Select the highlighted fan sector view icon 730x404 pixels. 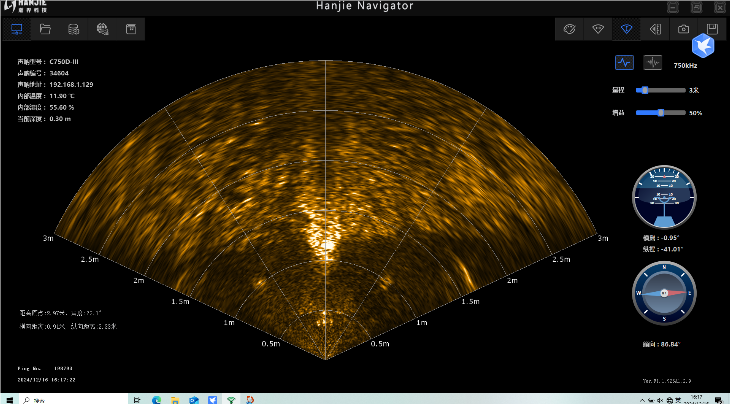click(627, 29)
